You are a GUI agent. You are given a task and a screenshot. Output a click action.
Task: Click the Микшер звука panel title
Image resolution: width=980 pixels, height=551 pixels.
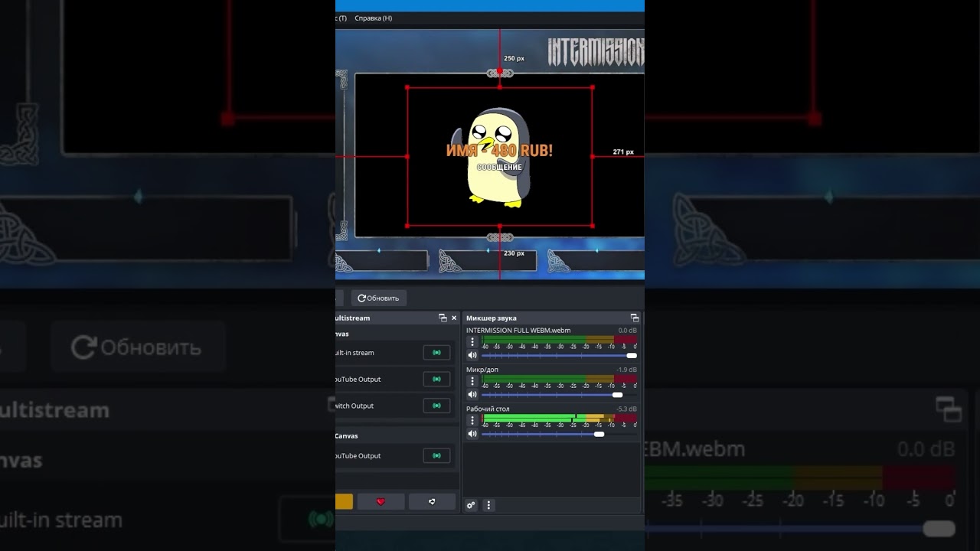492,318
